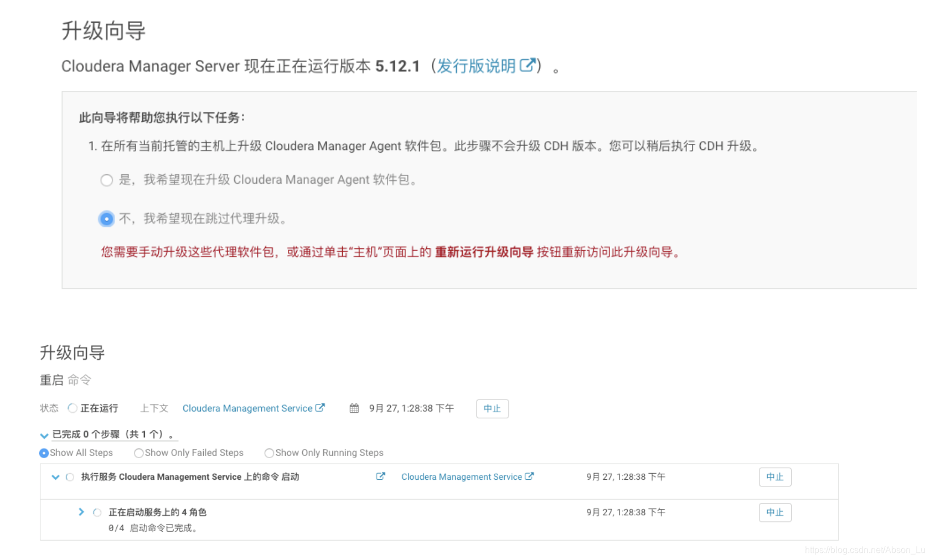Viewport: 930px width, 560px height.
Task: Click the calendar icon beside restart timestamp
Action: 354,408
